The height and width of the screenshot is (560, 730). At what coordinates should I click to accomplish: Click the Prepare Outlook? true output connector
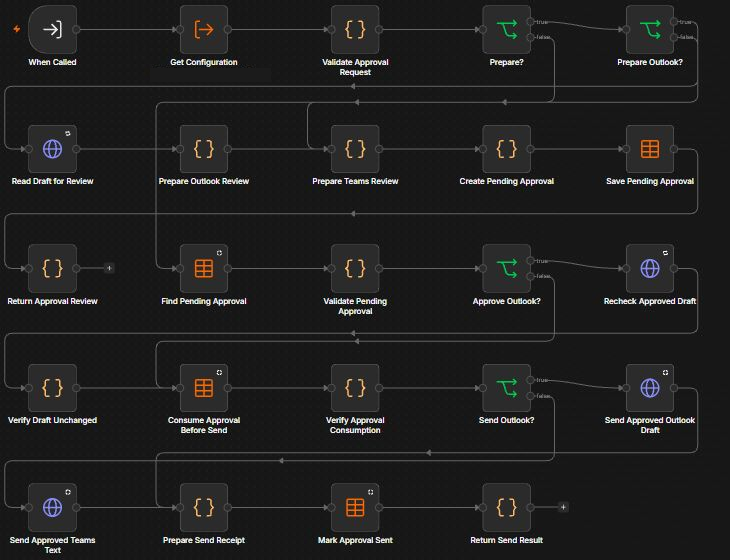[x=674, y=22]
